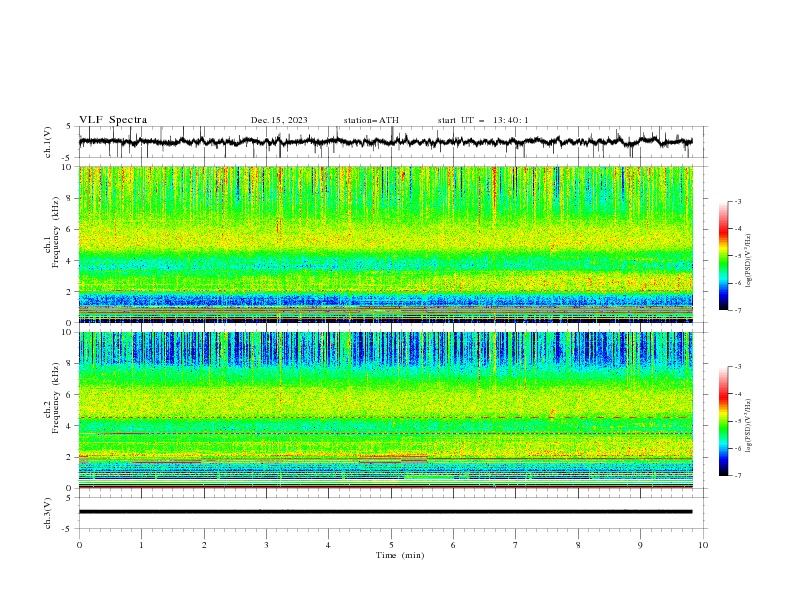Screen dimensions: 792x612
Task: Click the ch.1 colorbar 'log(PSD)(V²/Hz)' label
Action: (749, 261)
